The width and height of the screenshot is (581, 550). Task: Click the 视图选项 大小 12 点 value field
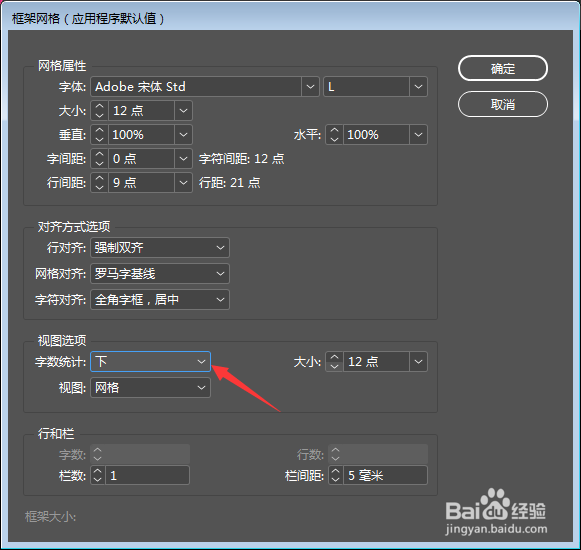(x=376, y=361)
